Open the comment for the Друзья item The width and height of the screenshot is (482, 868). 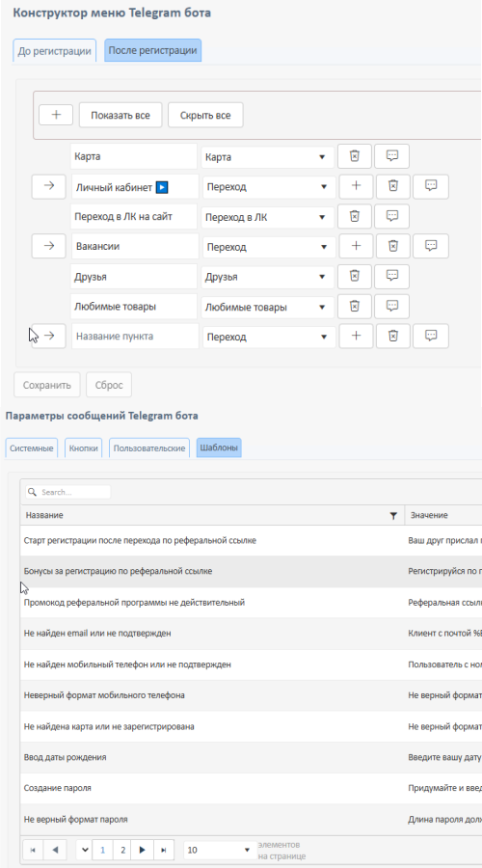pyautogui.click(x=391, y=276)
